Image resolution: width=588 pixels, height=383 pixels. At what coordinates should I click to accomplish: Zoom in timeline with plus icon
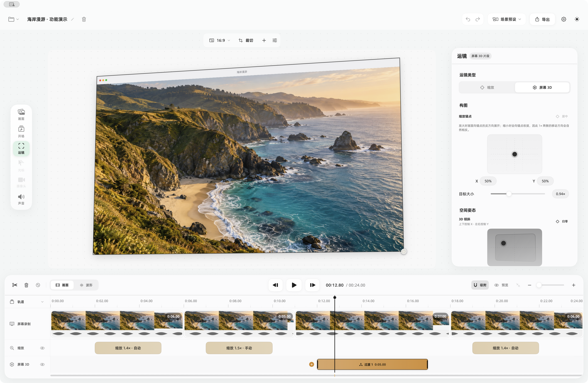tap(574, 285)
